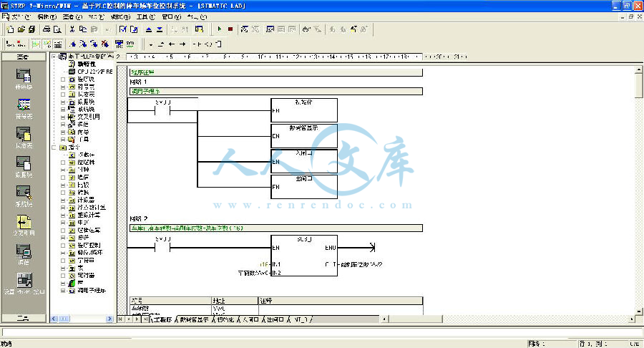Click instruction tree horizontal scrollbar right arrow
Image resolution: width=644 pixels, height=348 pixels.
click(109, 319)
